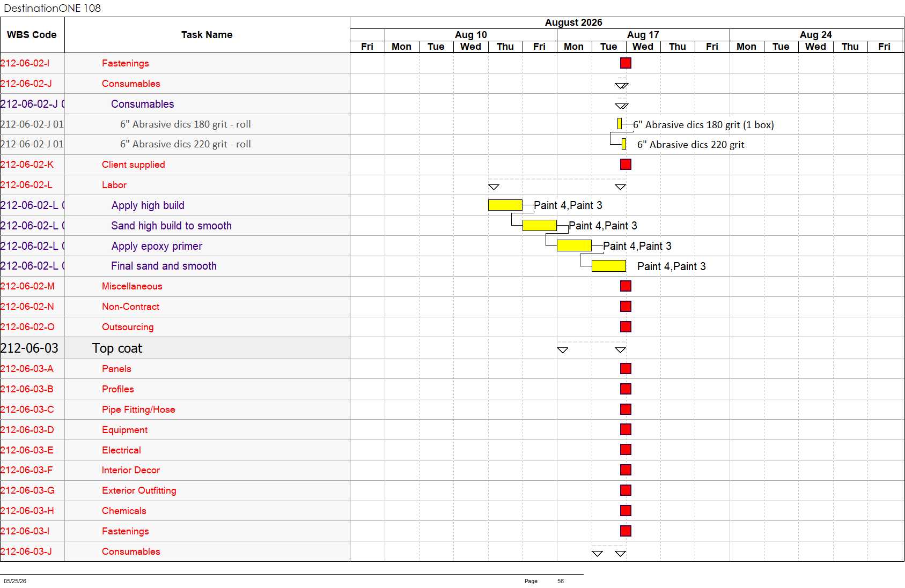Click Paint 4,Paint 3 label beside the Apply high build bar
Image resolution: width=905 pixels, height=588 pixels.
point(568,205)
